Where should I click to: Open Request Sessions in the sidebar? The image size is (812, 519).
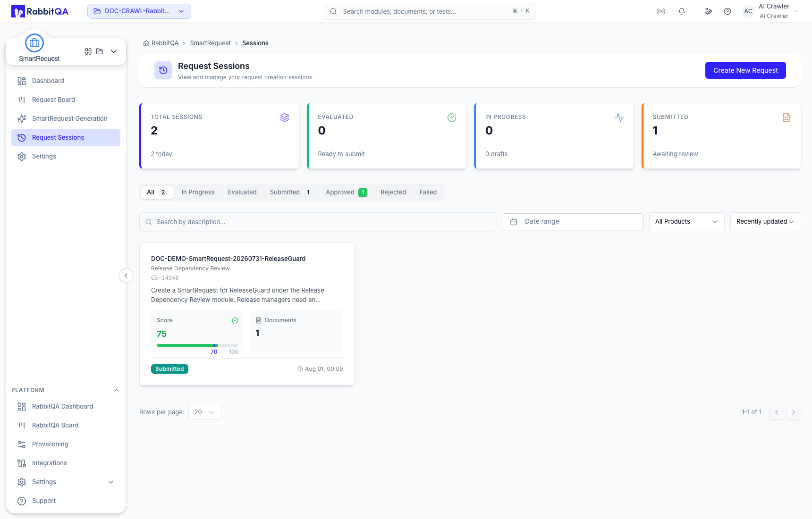pos(66,138)
